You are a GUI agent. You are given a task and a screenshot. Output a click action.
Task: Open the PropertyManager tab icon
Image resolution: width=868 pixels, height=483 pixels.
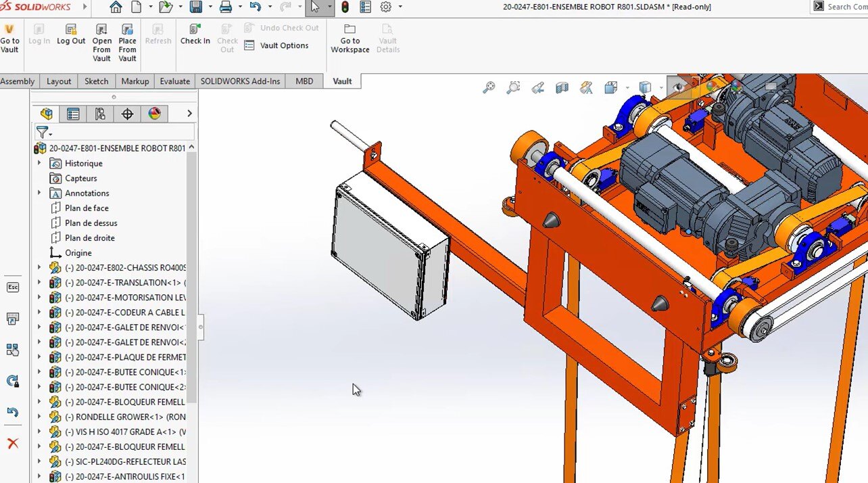[x=73, y=114]
